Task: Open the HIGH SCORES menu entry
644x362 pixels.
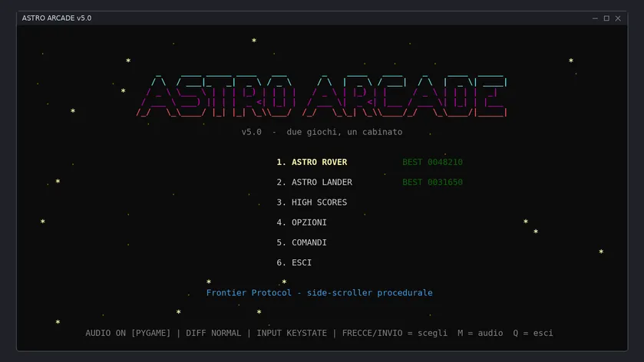Action: pyautogui.click(x=312, y=202)
